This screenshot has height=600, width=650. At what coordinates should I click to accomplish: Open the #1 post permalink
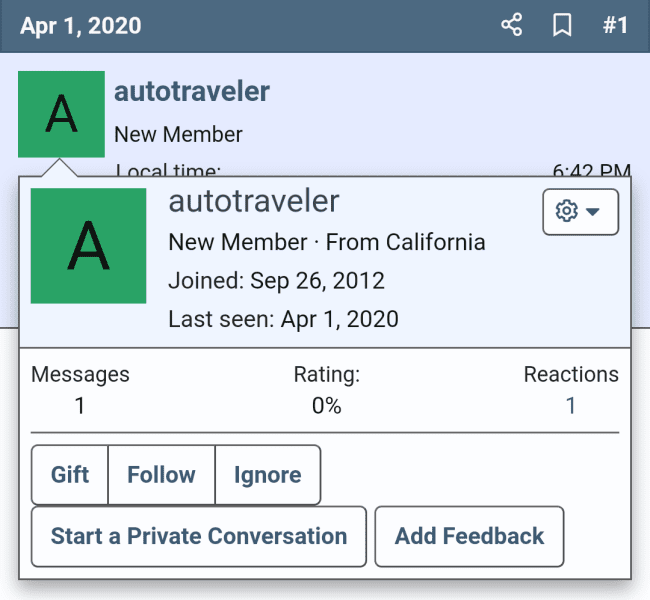point(615,25)
